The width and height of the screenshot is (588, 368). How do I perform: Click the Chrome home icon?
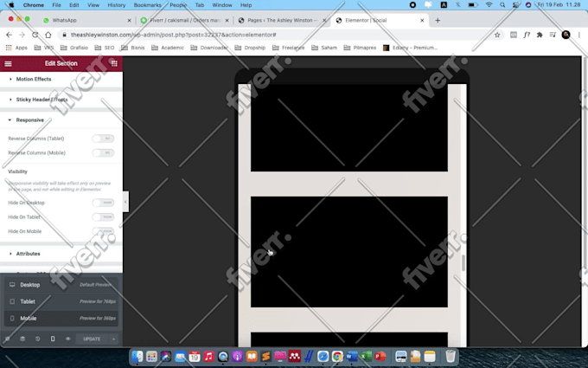pos(48,35)
